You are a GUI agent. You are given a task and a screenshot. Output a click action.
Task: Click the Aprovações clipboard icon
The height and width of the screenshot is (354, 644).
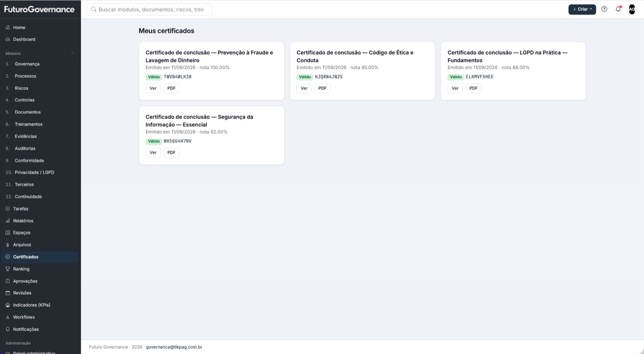8,281
